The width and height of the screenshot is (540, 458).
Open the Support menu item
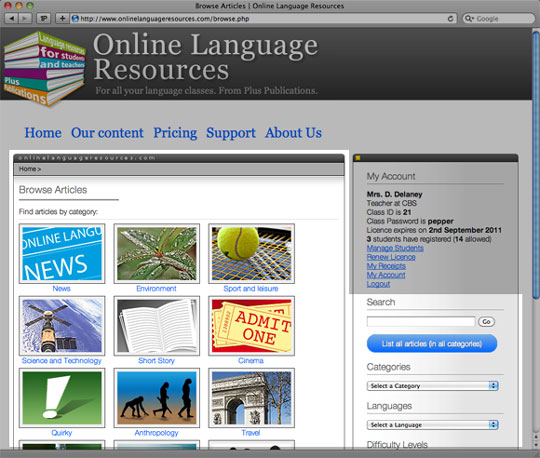coord(231,133)
